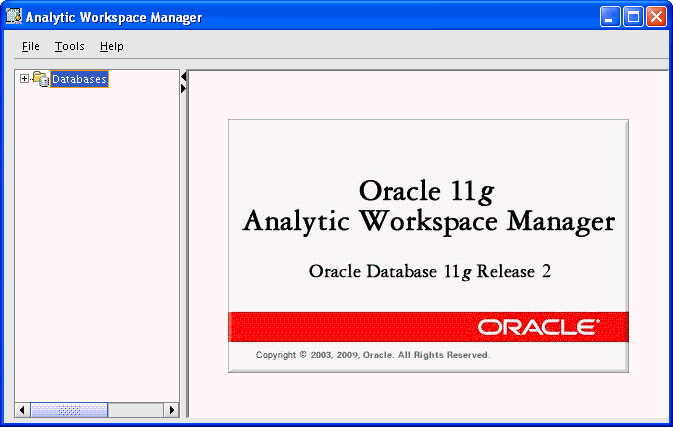Collapse navigation pane with left splitter arrow
This screenshot has height=427, width=673.
coord(184,77)
